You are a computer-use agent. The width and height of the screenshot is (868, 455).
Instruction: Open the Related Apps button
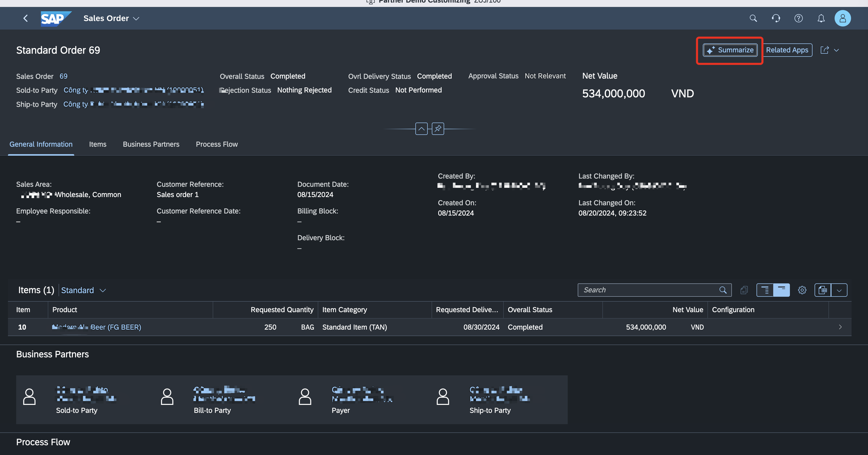787,50
